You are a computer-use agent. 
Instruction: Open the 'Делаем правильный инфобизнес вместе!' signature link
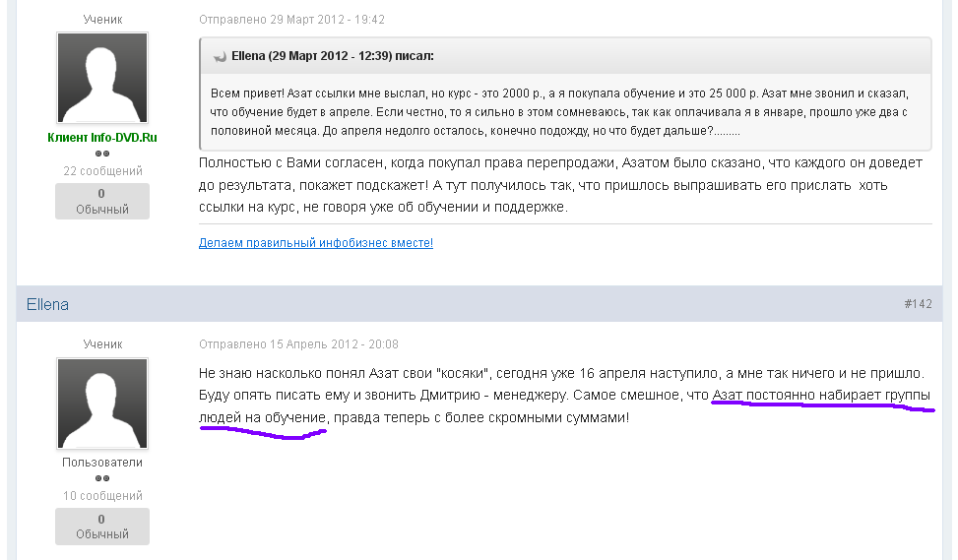coord(316,243)
